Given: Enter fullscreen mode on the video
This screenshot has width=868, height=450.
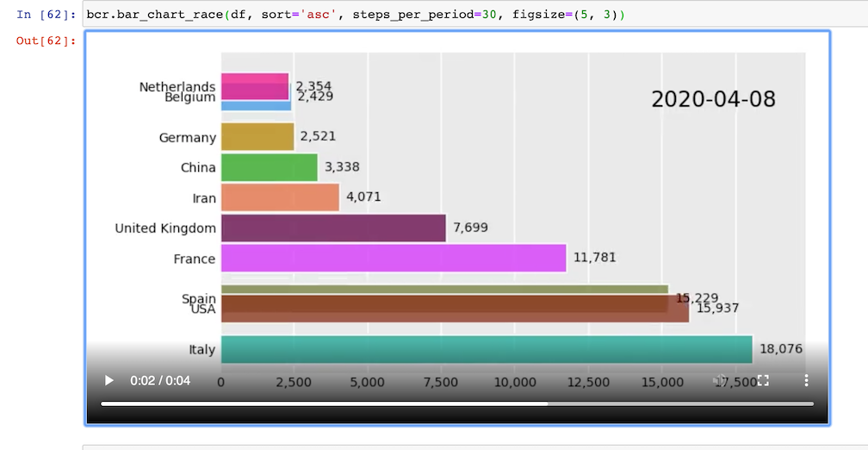Looking at the screenshot, I should pos(763,380).
